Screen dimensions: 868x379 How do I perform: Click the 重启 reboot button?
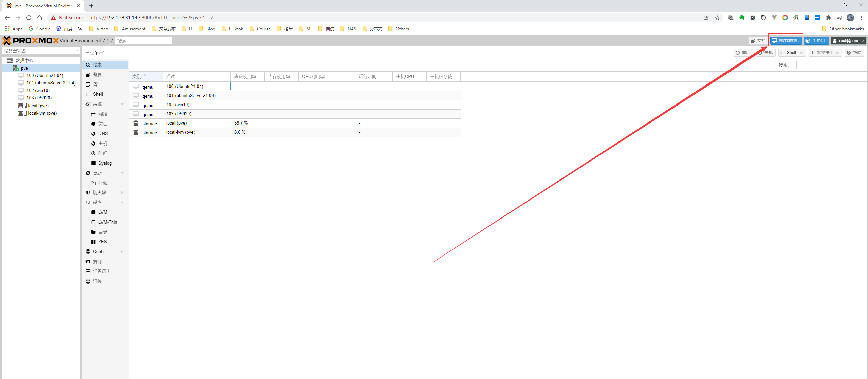(743, 53)
